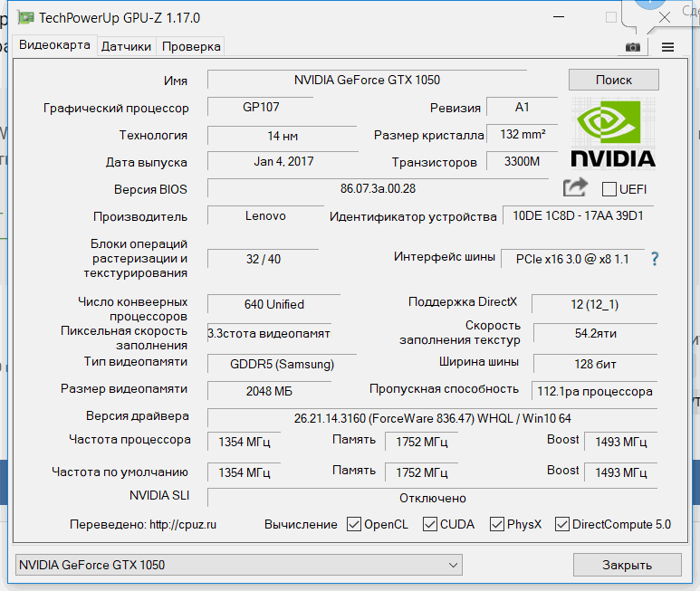Click the 12 (12_1) DirectX support value
The width and height of the screenshot is (700, 591).
[594, 304]
